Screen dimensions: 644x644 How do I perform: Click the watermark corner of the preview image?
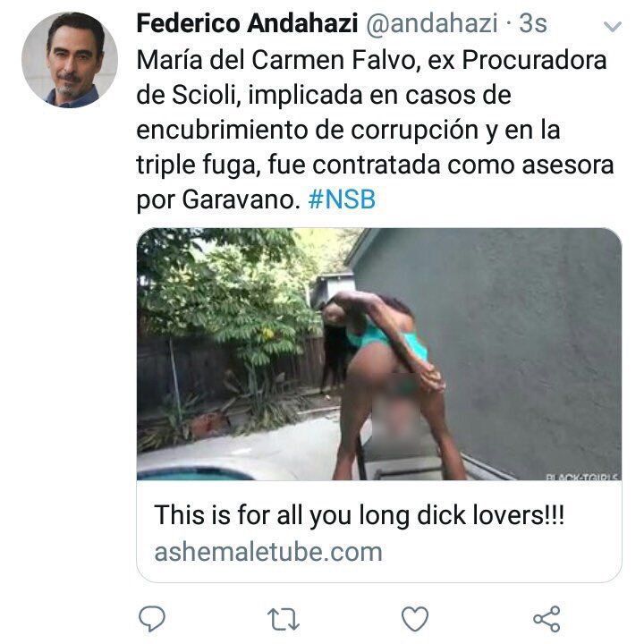583,477
